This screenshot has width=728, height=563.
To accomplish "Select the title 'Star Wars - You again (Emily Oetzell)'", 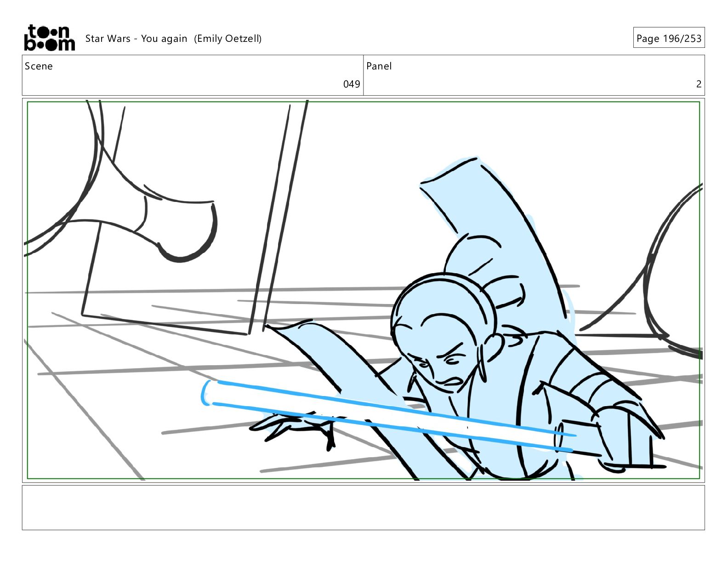I will pyautogui.click(x=173, y=39).
